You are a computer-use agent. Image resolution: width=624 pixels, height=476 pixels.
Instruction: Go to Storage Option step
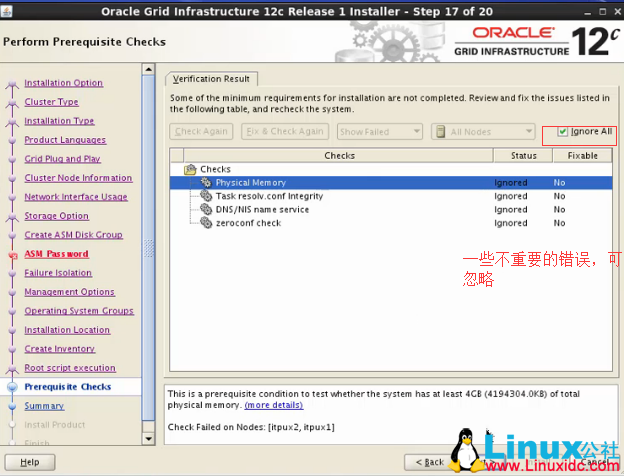(x=57, y=216)
